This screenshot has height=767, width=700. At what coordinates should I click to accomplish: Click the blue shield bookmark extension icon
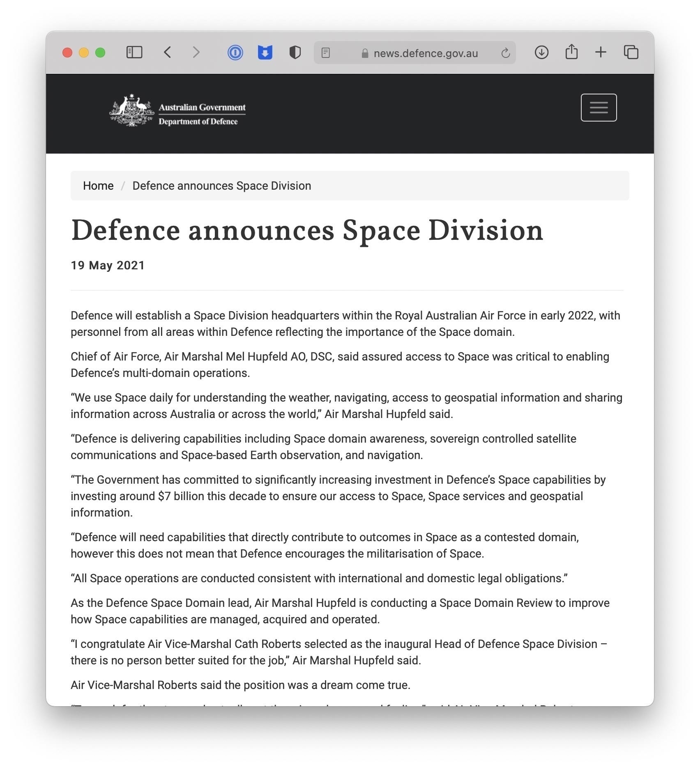tap(265, 53)
